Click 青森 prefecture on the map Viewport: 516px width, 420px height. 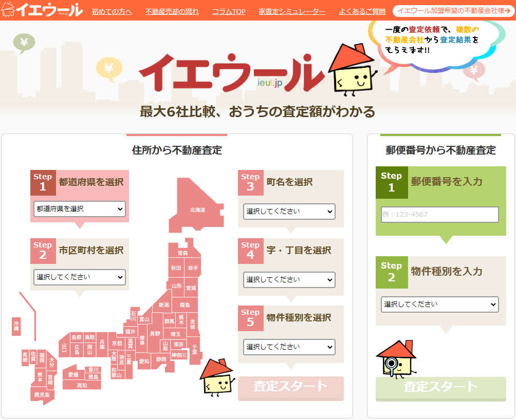click(x=182, y=253)
